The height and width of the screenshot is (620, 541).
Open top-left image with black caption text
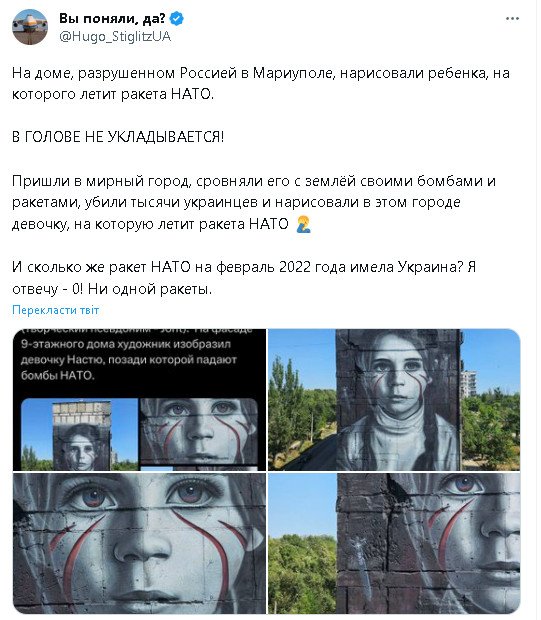140,400
